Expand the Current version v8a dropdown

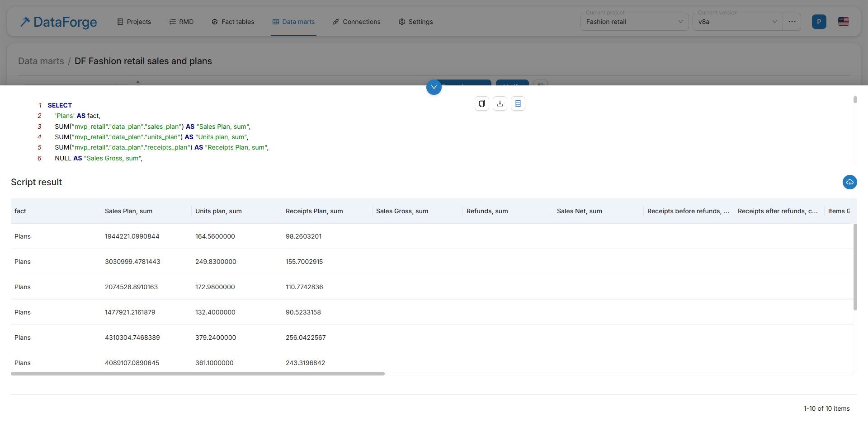pos(737,22)
